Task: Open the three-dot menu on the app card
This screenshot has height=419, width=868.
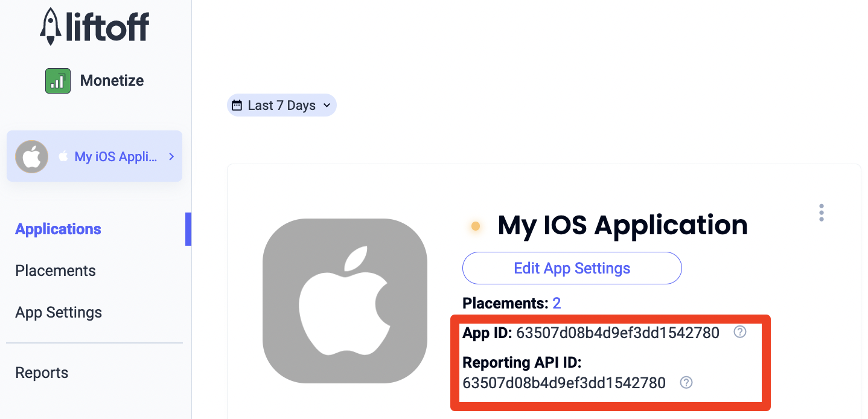Action: pyautogui.click(x=821, y=213)
